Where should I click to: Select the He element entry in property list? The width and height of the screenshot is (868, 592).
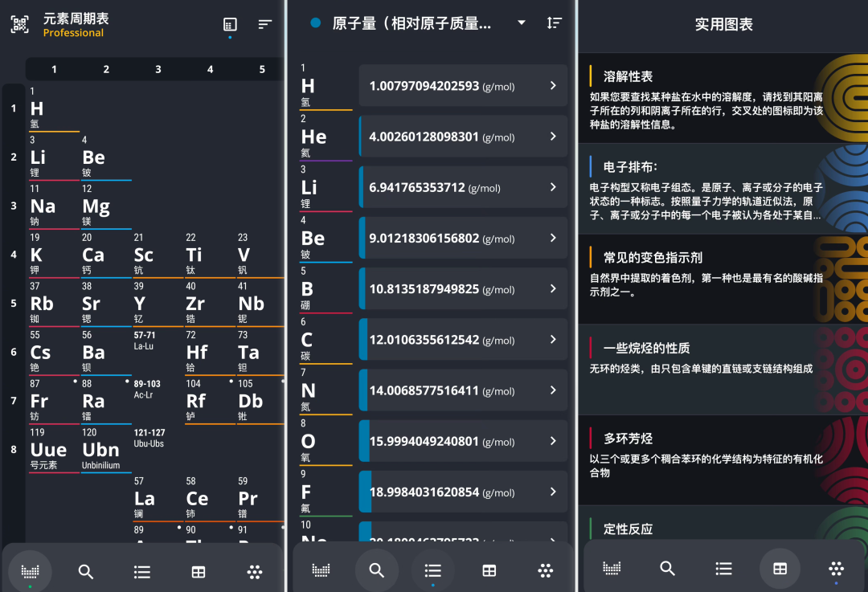(325, 137)
